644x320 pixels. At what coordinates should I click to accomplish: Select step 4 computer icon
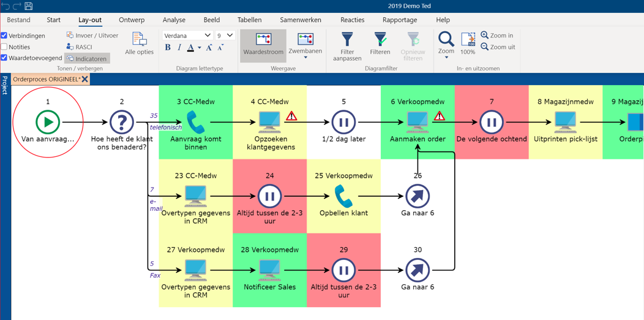point(269,122)
